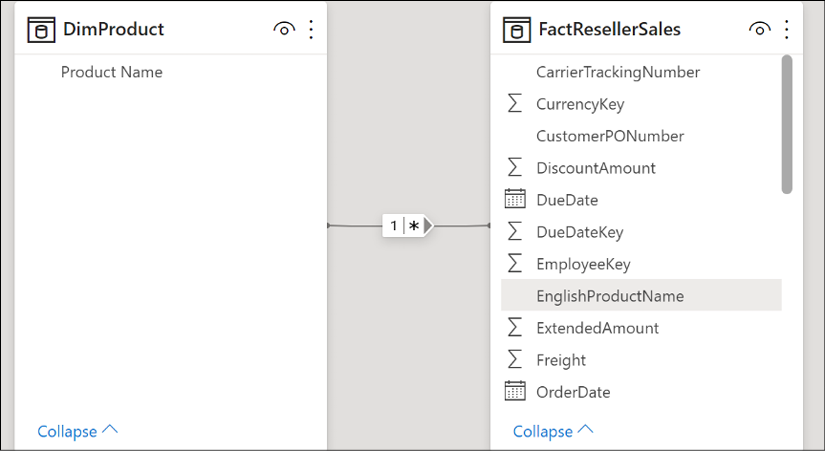Toggle visibility eye on FactResellerSales table

[x=760, y=29]
